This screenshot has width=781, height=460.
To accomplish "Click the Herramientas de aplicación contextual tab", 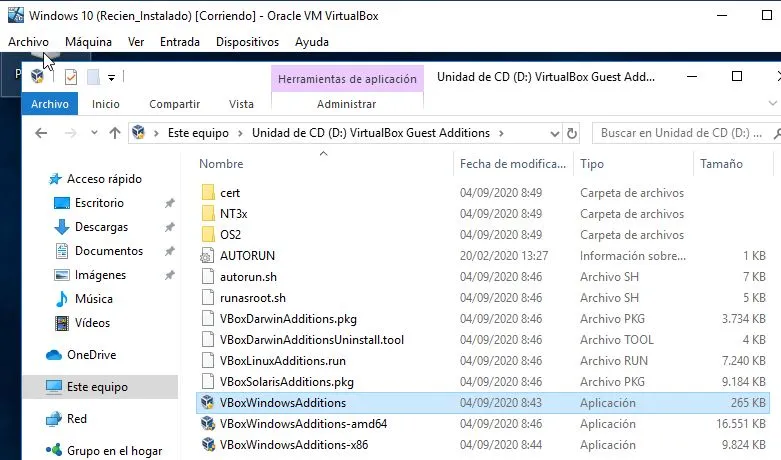I will point(347,79).
